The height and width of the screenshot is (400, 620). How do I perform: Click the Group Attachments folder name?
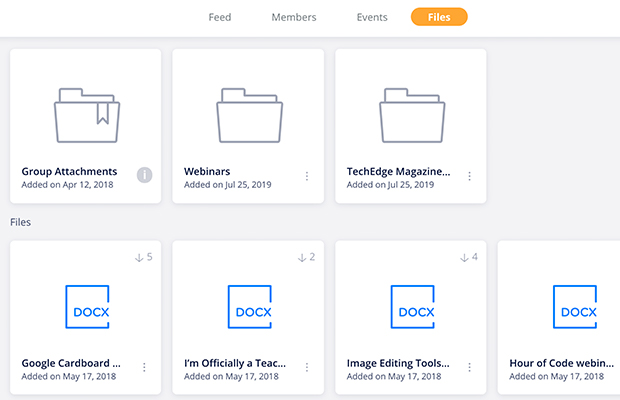pyautogui.click(x=69, y=172)
